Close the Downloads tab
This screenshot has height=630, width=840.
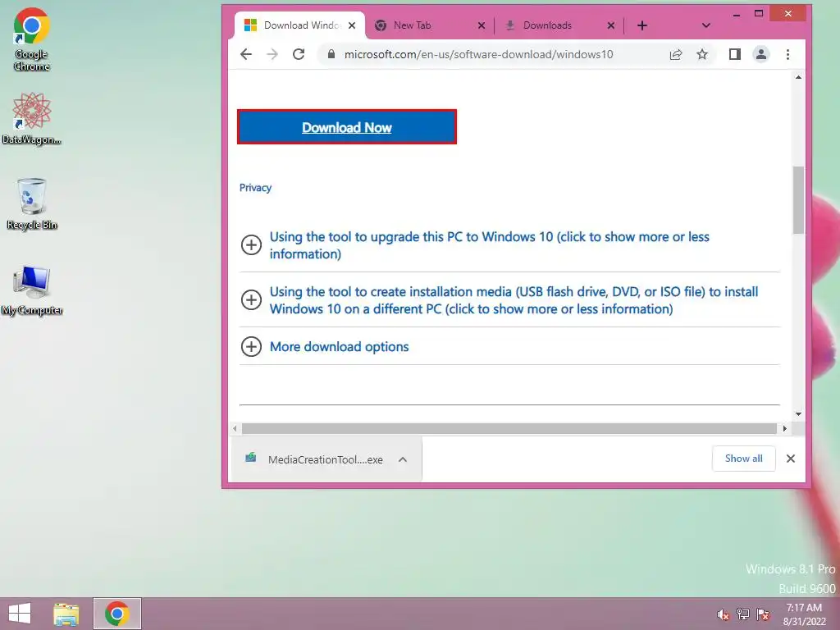pos(610,25)
